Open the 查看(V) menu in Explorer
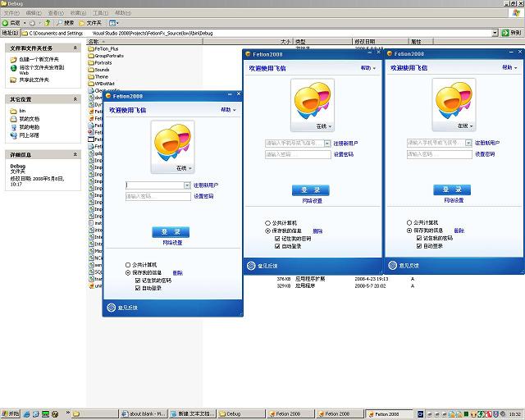Image resolution: width=525 pixels, height=420 pixels. pos(56,13)
